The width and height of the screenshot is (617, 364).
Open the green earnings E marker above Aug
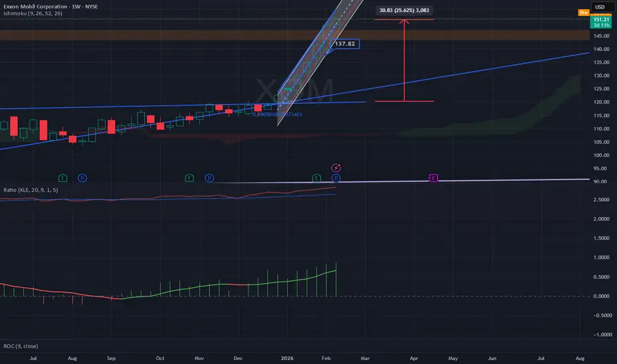point(63,178)
